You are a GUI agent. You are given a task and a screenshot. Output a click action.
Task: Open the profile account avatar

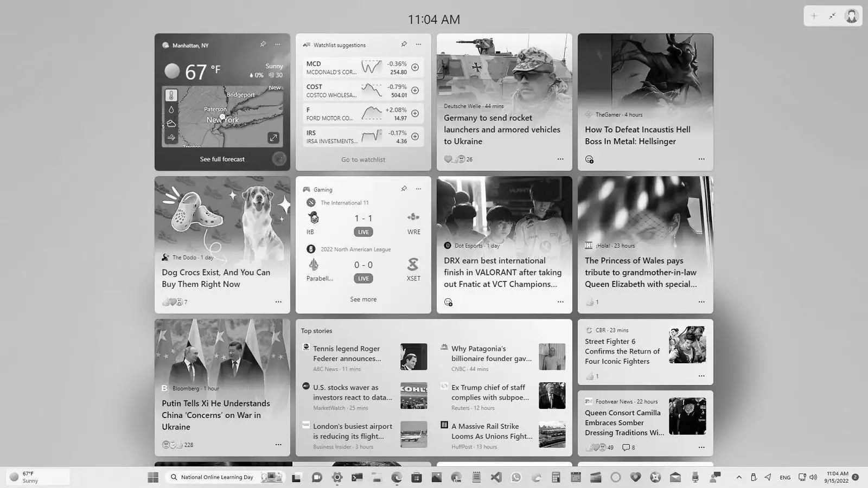(852, 16)
